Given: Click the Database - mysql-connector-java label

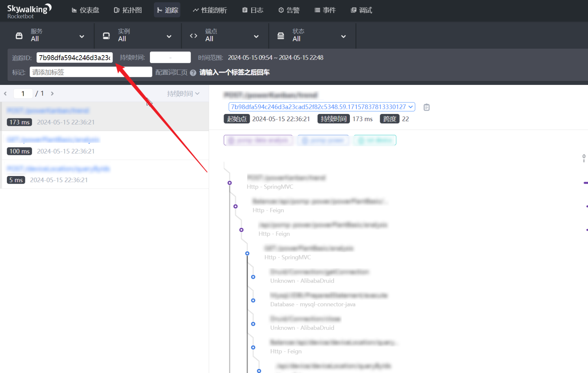Looking at the screenshot, I should 313,304.
